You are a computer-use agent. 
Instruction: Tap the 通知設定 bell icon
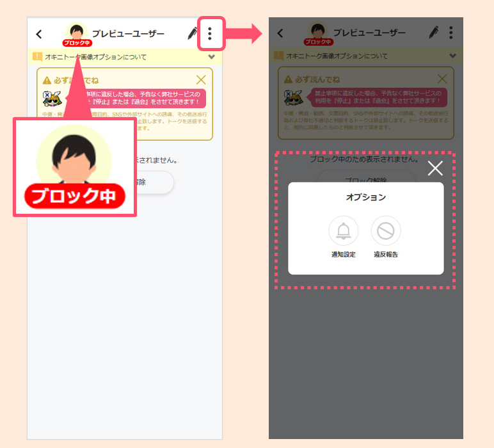click(344, 231)
